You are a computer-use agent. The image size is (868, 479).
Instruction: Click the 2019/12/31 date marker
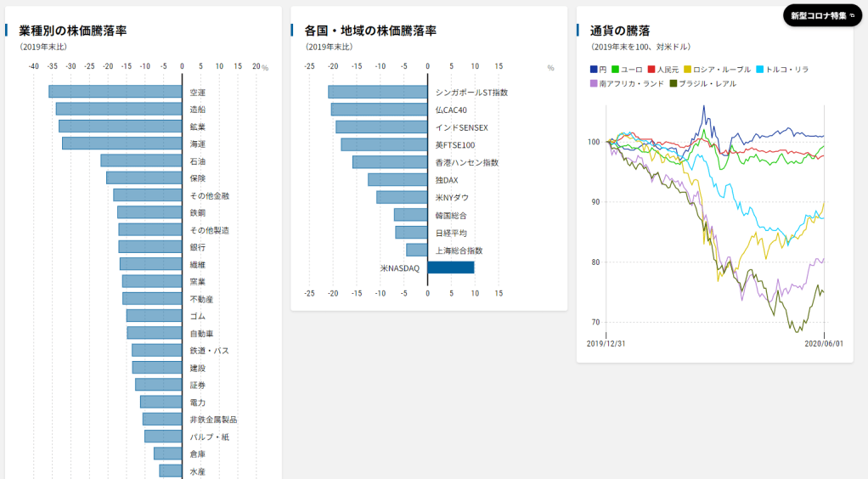(x=606, y=343)
